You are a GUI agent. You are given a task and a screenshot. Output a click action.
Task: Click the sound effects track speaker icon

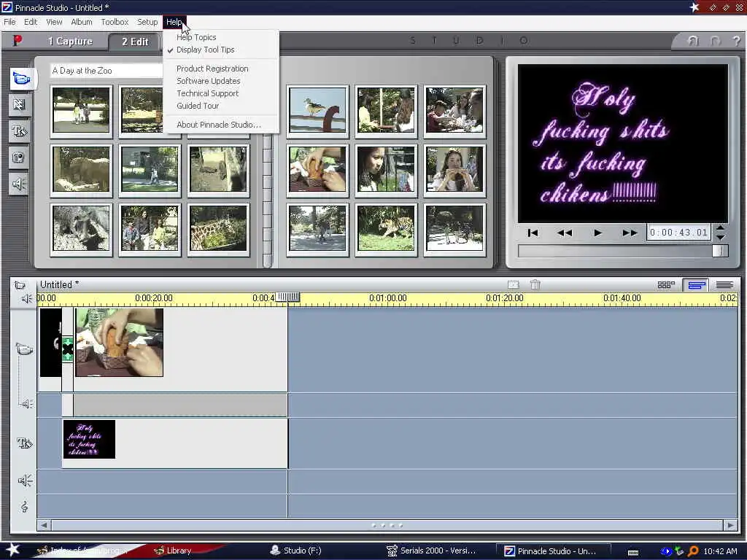pyautogui.click(x=25, y=481)
